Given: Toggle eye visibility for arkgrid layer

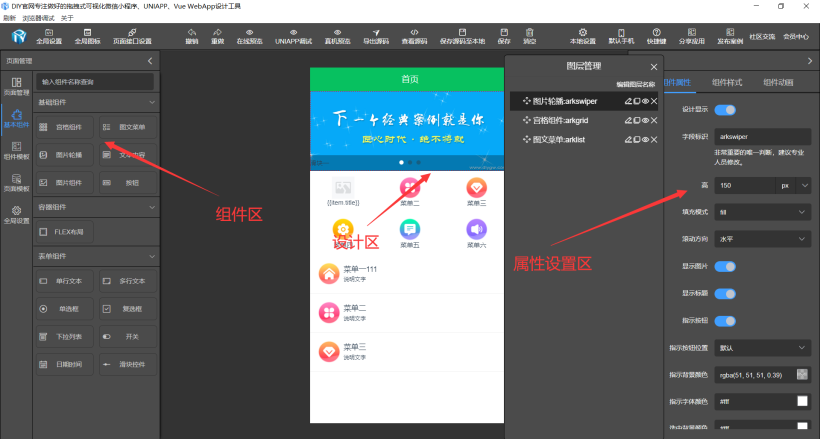Looking at the screenshot, I should coord(645,120).
